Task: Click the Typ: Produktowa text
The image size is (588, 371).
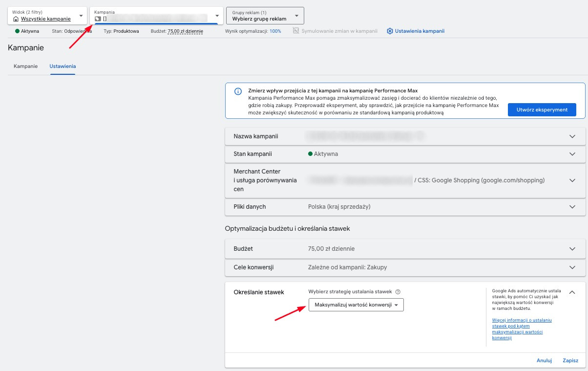Action: click(x=121, y=31)
